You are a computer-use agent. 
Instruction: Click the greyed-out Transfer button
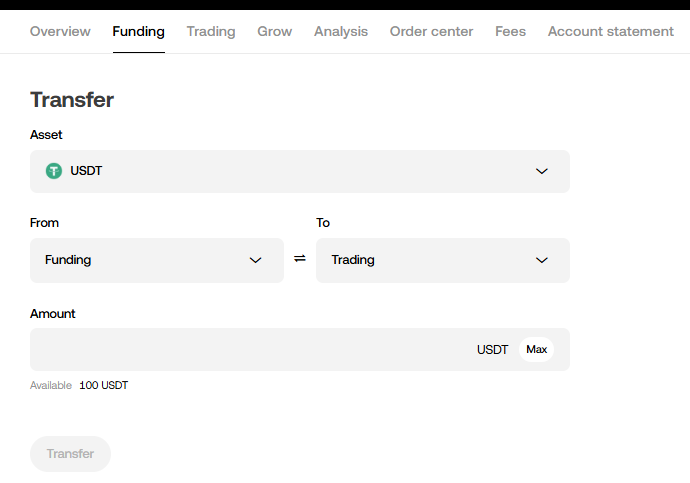[x=70, y=454]
